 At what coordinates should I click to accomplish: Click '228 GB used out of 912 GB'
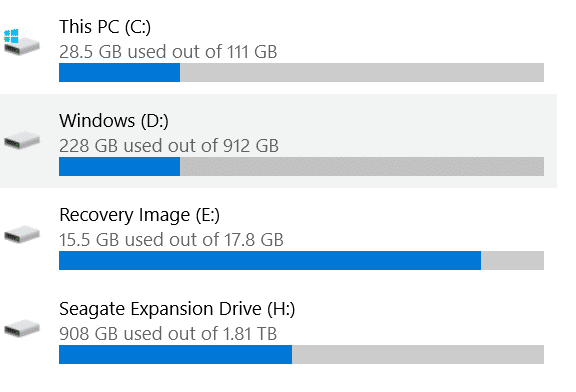(169, 146)
